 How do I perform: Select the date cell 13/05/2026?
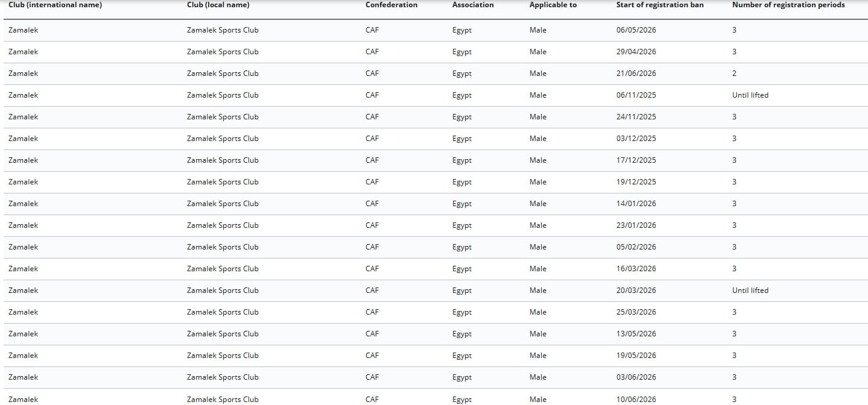pyautogui.click(x=636, y=334)
